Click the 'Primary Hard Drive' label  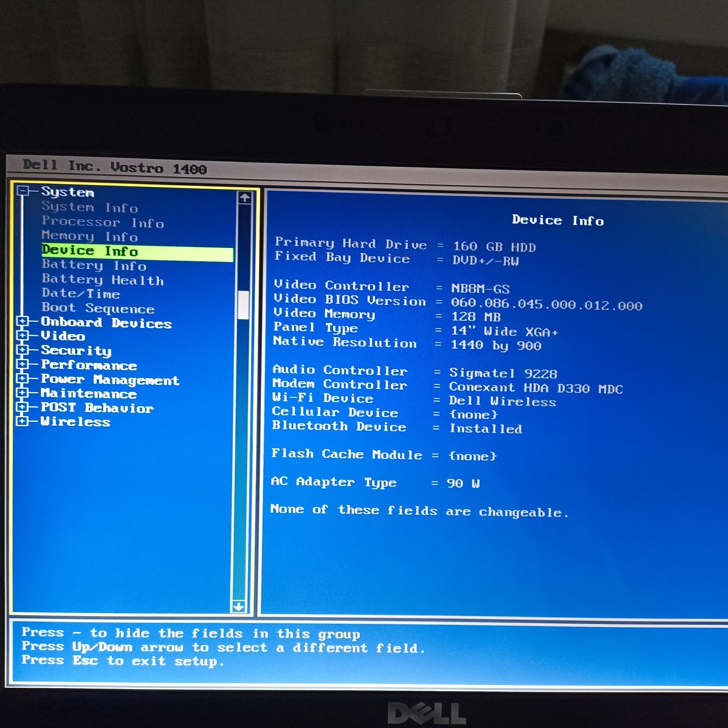pyautogui.click(x=351, y=243)
